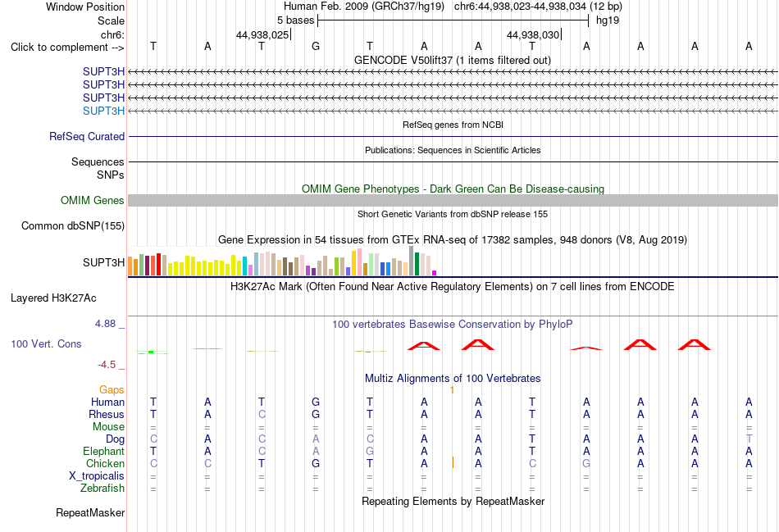779x532 pixels.
Task: Select the Mouse species row label
Action: click(x=108, y=427)
